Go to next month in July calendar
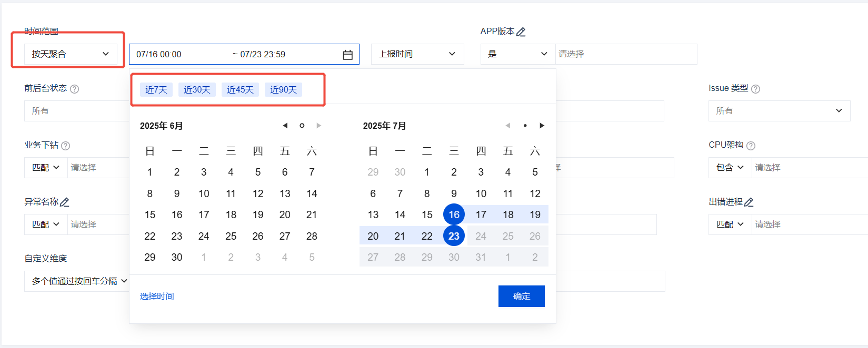868x348 pixels. pos(542,126)
